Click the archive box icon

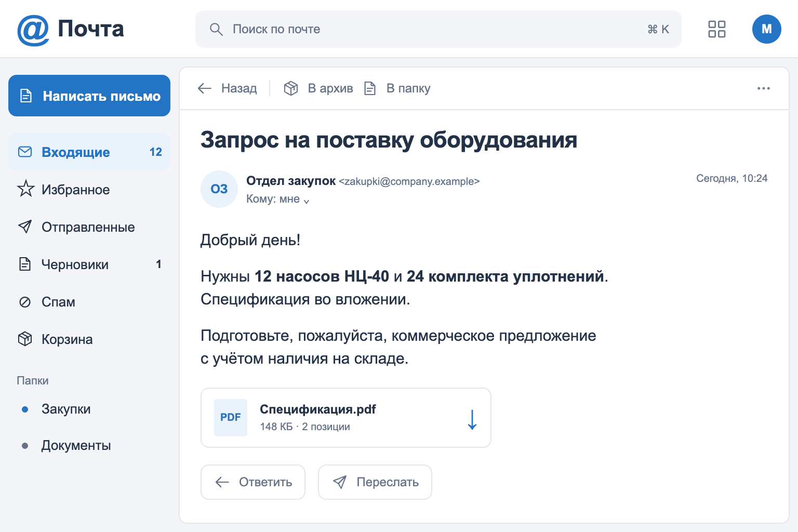tap(291, 88)
